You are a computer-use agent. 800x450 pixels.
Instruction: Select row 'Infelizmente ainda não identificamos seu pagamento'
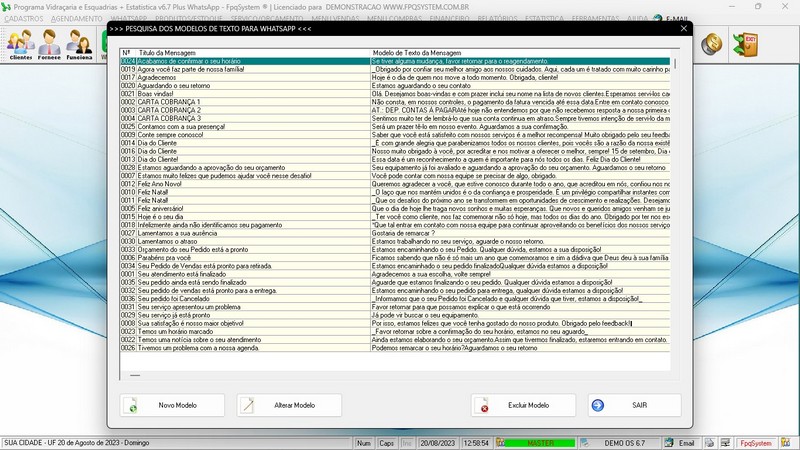(x=395, y=225)
